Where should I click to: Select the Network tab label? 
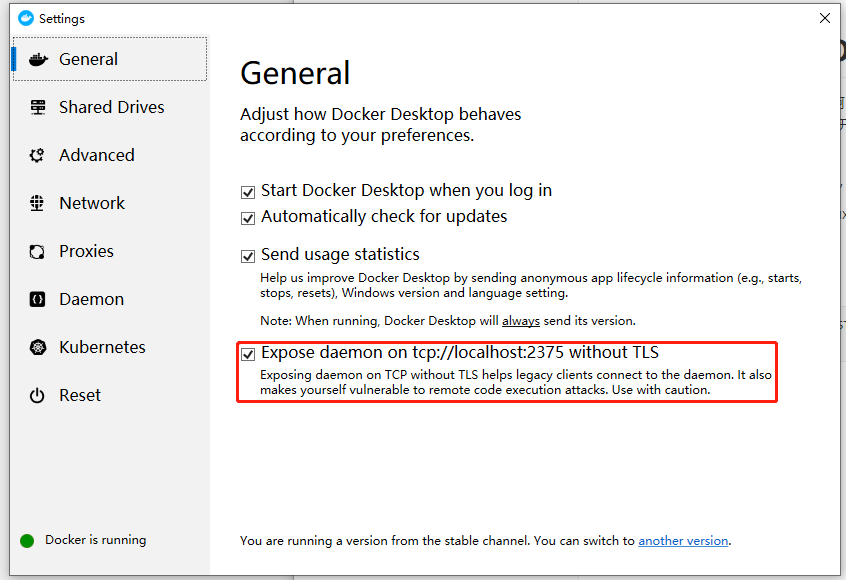pyautogui.click(x=92, y=203)
